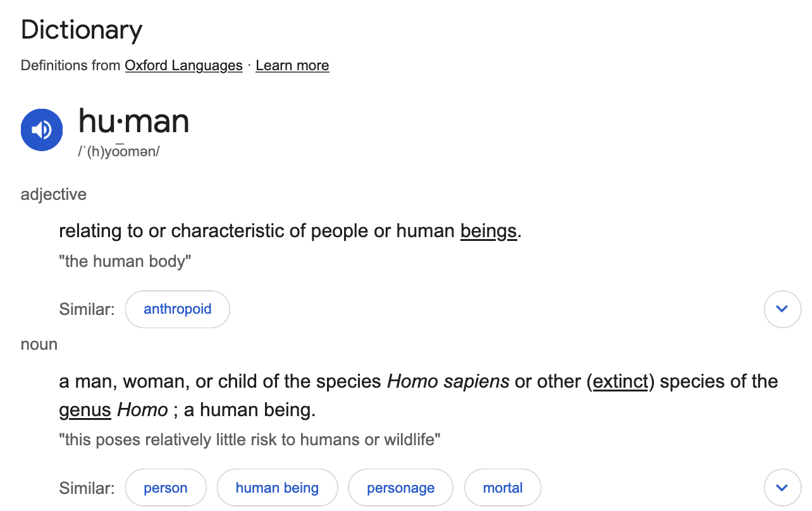Image resolution: width=812 pixels, height=511 pixels.
Task: Select the "anthropoid" similar word chip
Action: tap(177, 309)
